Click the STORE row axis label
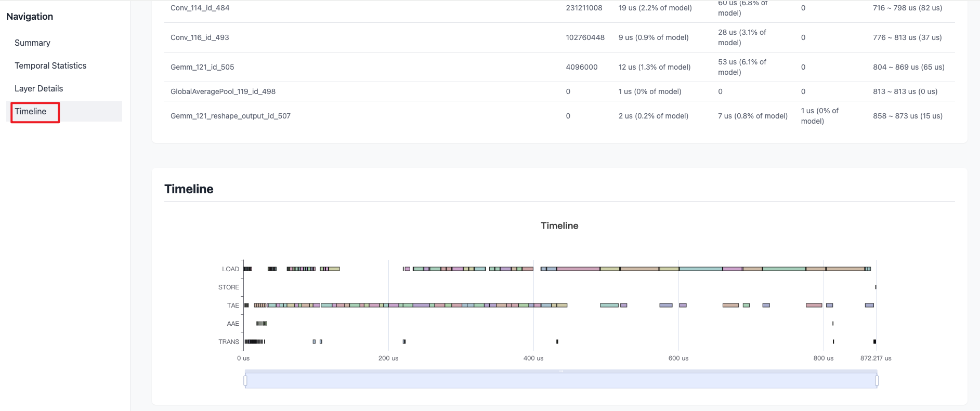 [229, 287]
